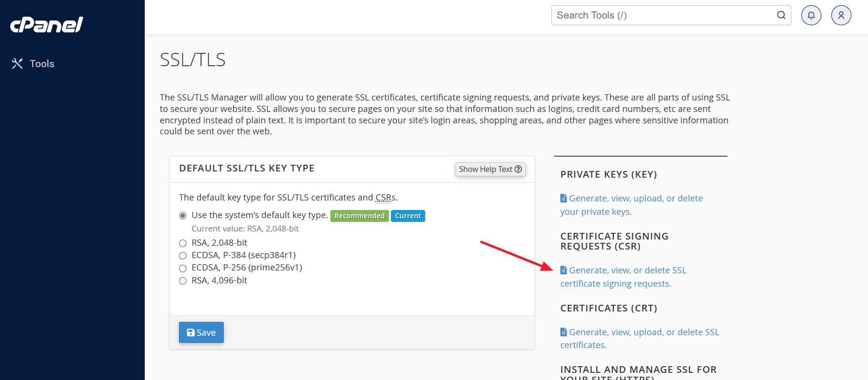Open SSL certificates management link

point(640,338)
